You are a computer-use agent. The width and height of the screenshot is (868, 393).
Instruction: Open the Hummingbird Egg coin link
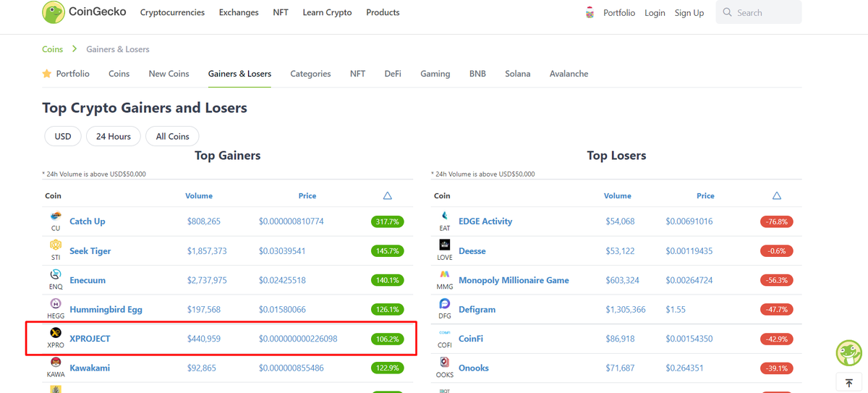106,309
